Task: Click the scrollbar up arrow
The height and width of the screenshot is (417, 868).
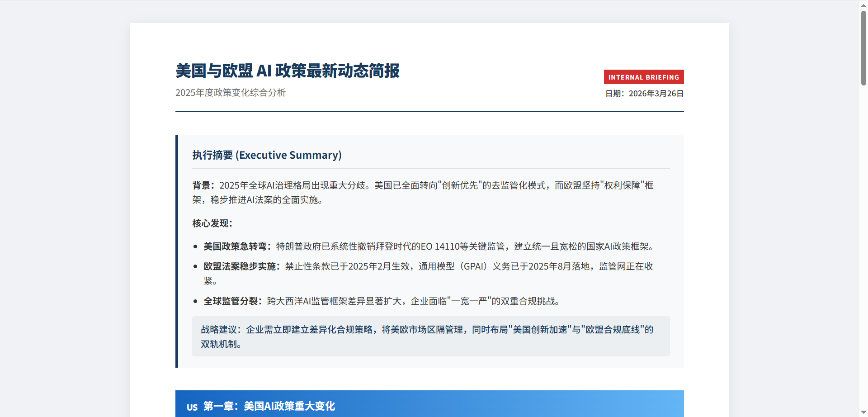Action: [863, 4]
